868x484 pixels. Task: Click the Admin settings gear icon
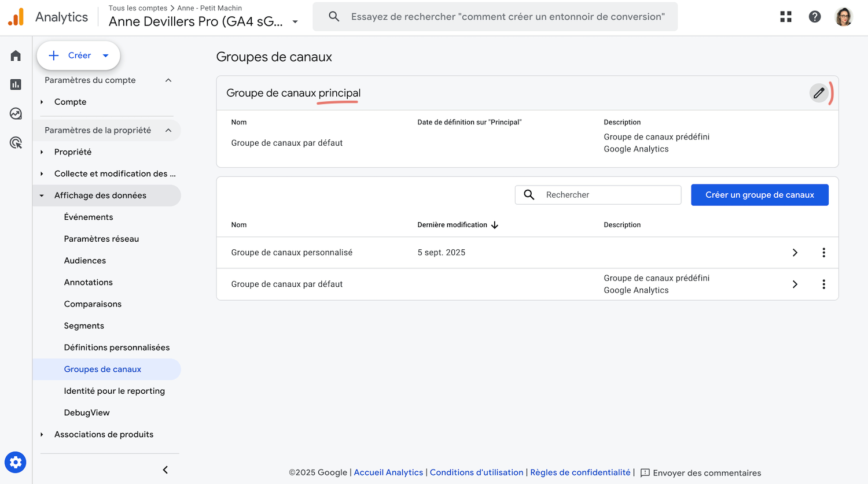[x=16, y=463]
